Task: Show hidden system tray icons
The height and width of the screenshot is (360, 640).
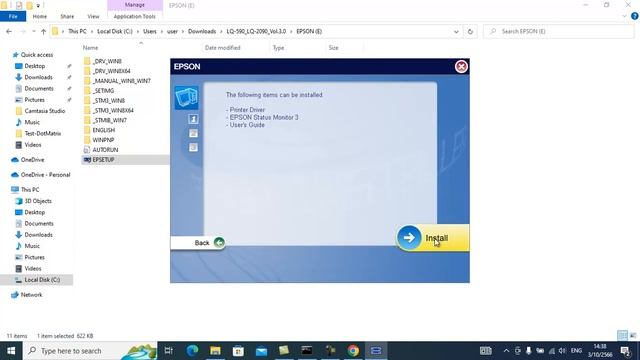Action: pos(506,351)
